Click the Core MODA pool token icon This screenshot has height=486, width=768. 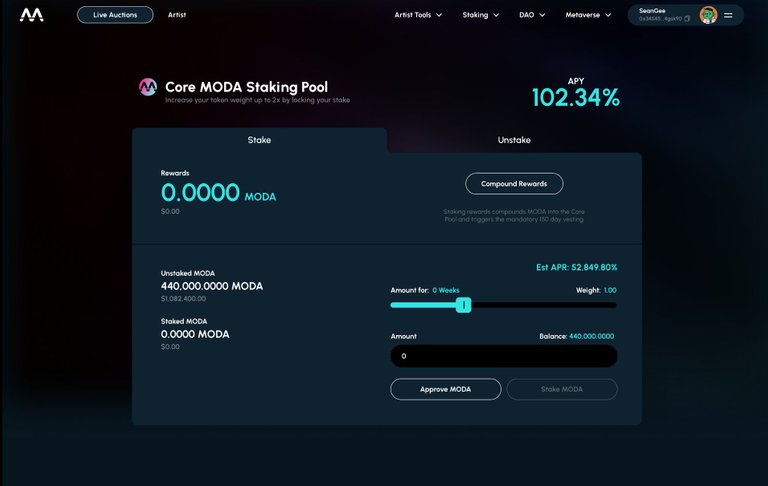(x=148, y=88)
